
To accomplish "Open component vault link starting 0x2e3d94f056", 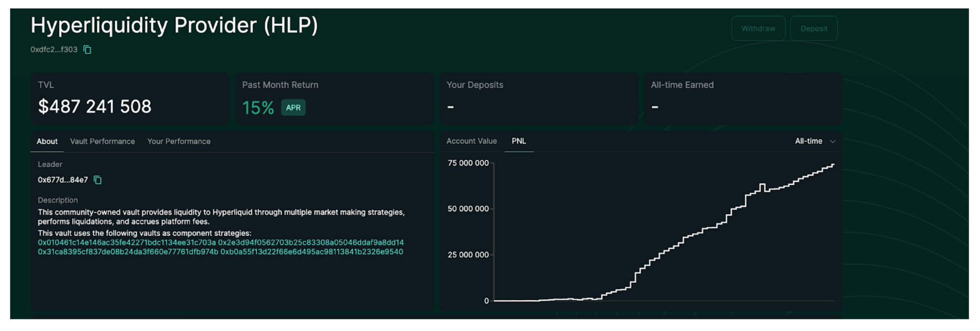I will pos(311,243).
